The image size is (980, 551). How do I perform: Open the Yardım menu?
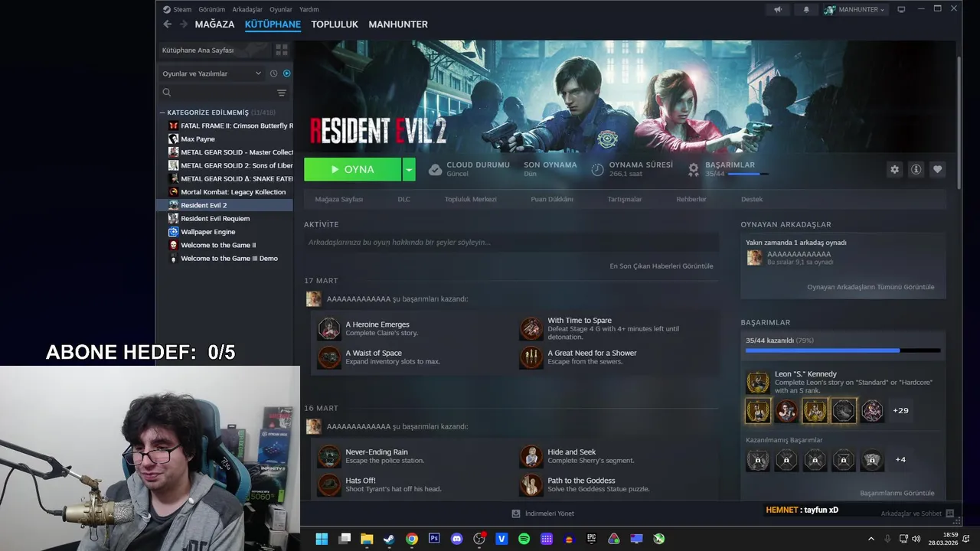(309, 9)
